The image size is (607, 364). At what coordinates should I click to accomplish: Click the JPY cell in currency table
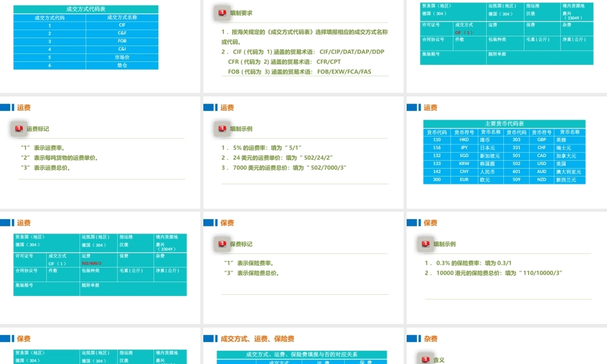(464, 148)
